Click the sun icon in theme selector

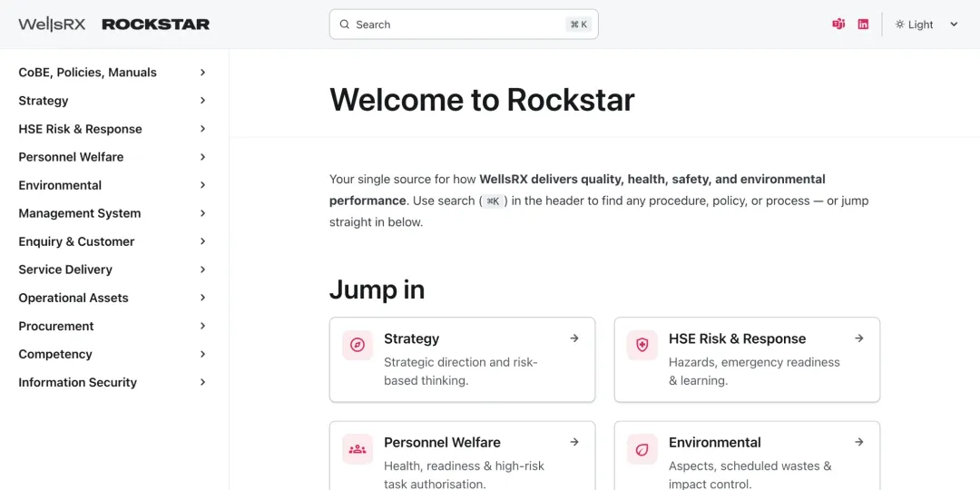[x=899, y=24]
